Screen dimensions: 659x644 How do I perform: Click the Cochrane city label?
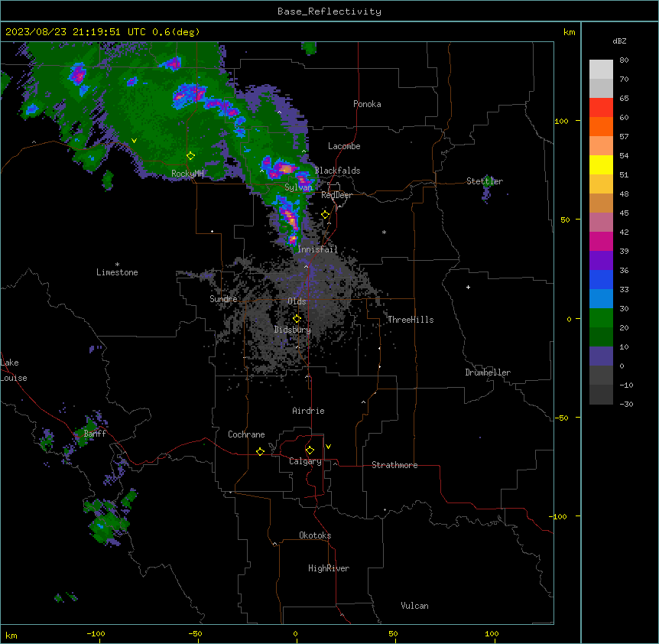pos(246,434)
